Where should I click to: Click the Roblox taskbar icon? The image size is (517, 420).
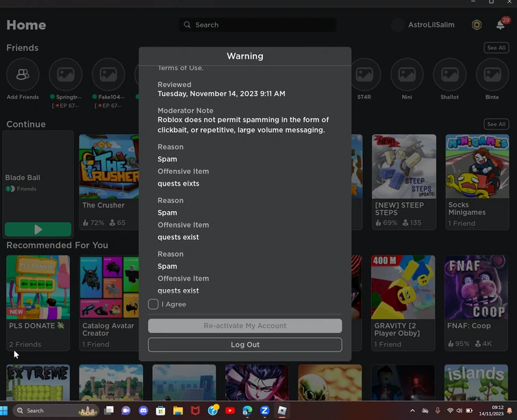[x=282, y=410]
